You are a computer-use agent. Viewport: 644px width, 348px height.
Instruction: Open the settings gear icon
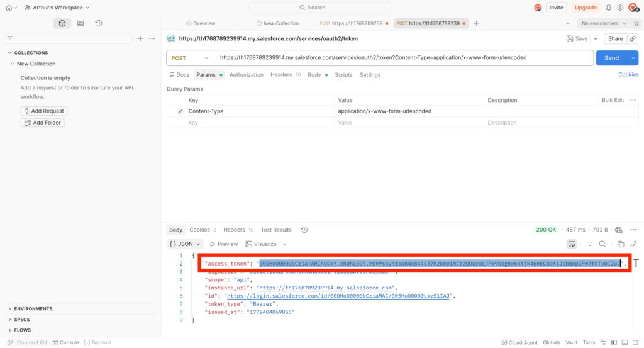(620, 8)
